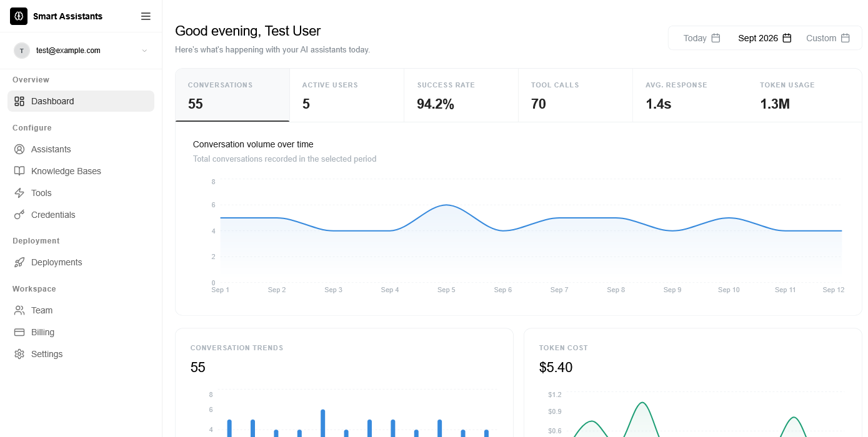Click the Billing credit card icon
The height and width of the screenshot is (437, 868).
(19, 332)
